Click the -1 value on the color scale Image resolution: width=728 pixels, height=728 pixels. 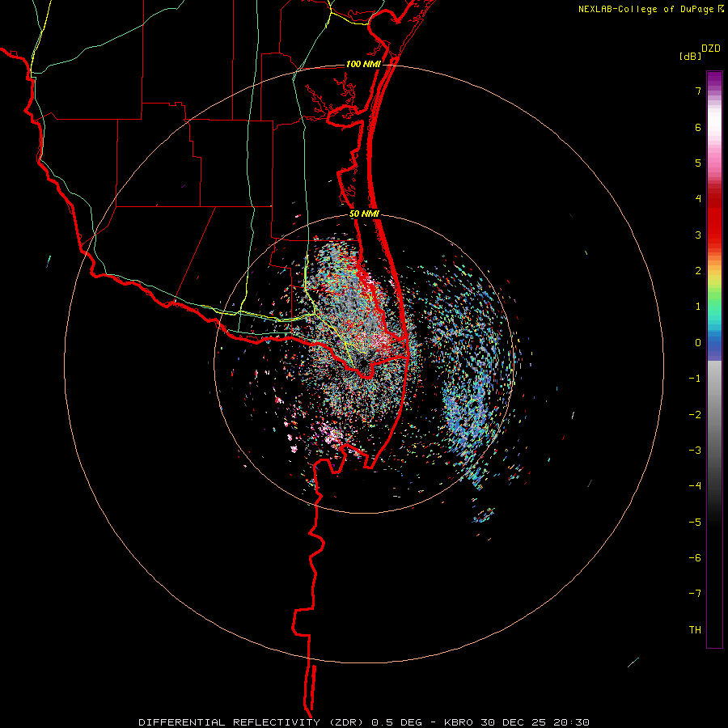(695, 379)
